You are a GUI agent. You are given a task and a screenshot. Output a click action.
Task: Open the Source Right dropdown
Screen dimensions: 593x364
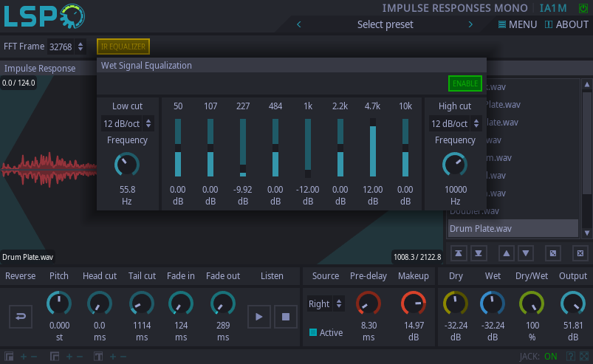326,303
